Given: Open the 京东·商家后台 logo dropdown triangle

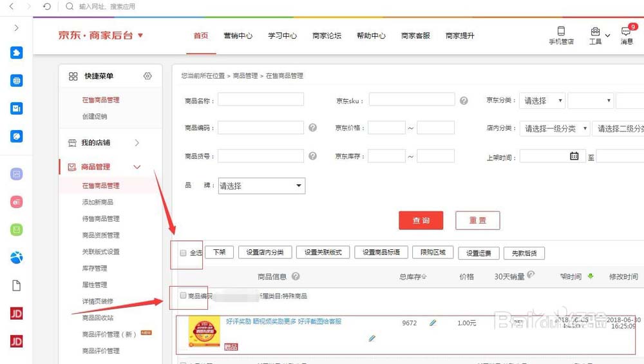Looking at the screenshot, I should (x=140, y=35).
